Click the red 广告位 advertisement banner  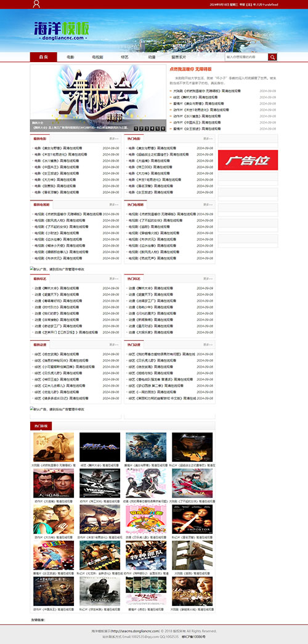pyautogui.click(x=248, y=160)
